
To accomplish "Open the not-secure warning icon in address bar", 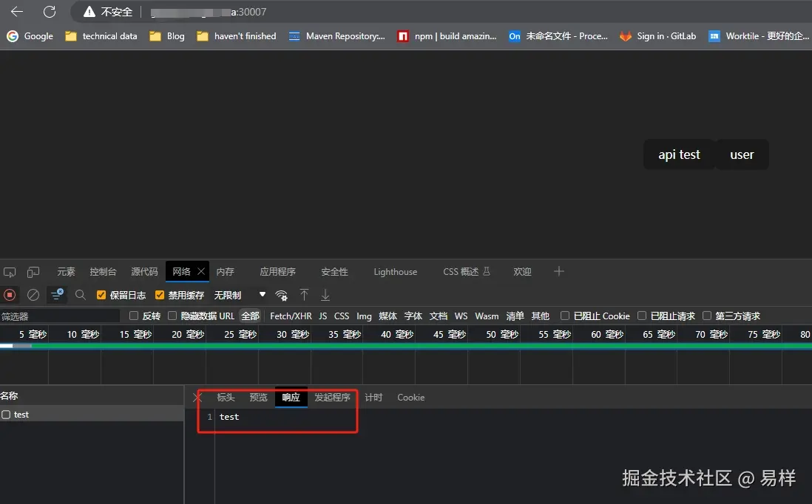I will (89, 11).
